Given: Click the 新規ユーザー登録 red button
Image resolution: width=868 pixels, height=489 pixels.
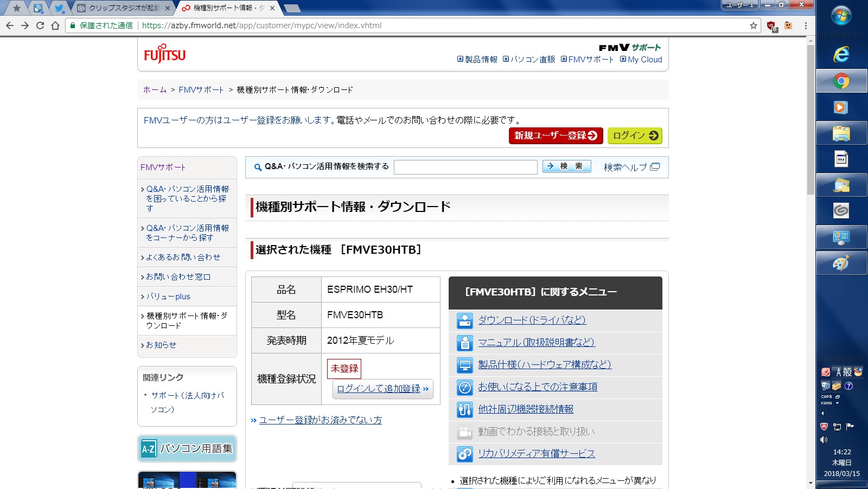Looking at the screenshot, I should [x=556, y=136].
